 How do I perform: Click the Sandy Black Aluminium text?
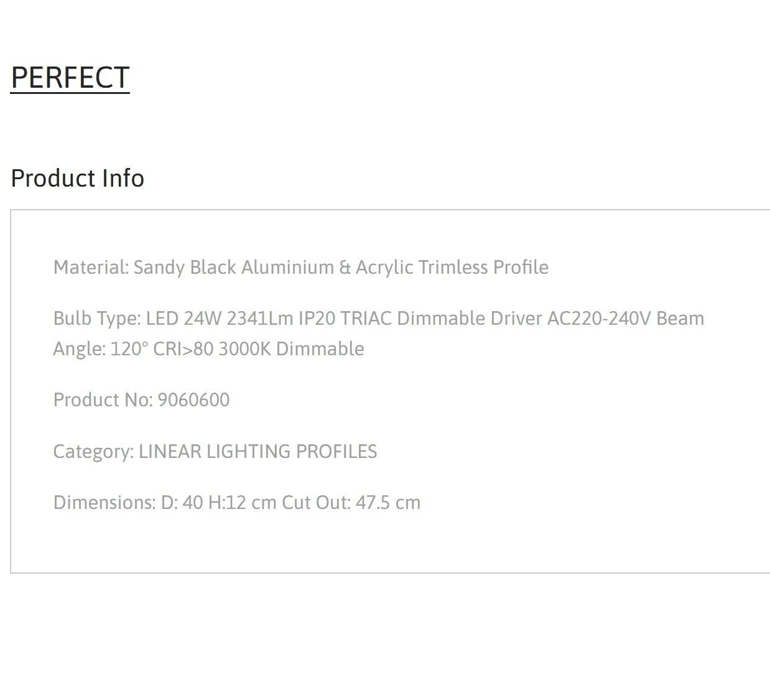pos(234,268)
